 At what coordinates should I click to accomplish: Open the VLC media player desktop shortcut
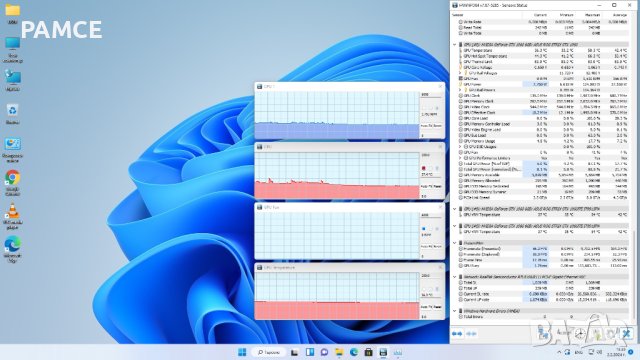pos(13,216)
